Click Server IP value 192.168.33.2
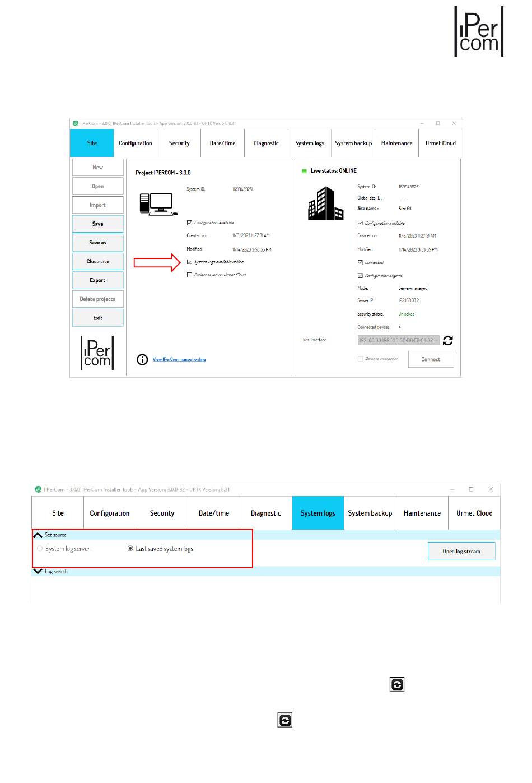Screen dimensions: 532x783 [x=409, y=300]
